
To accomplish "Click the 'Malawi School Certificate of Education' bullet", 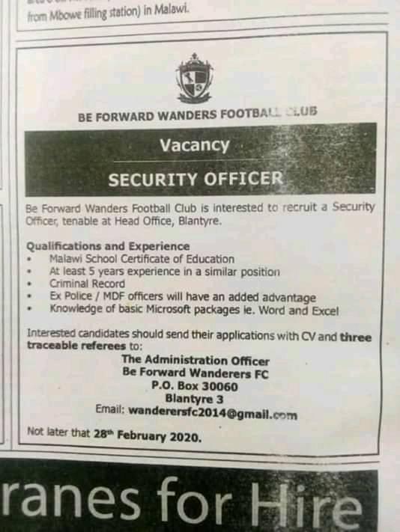I will [142, 259].
